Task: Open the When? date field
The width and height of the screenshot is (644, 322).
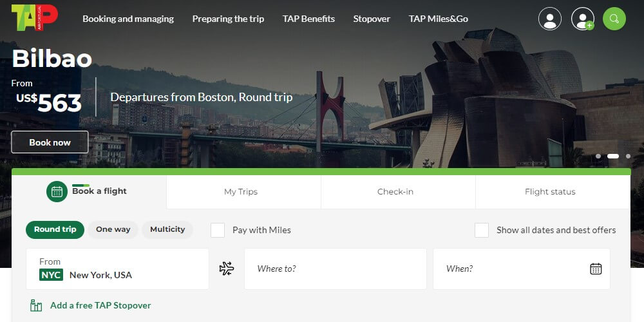Action: point(522,269)
